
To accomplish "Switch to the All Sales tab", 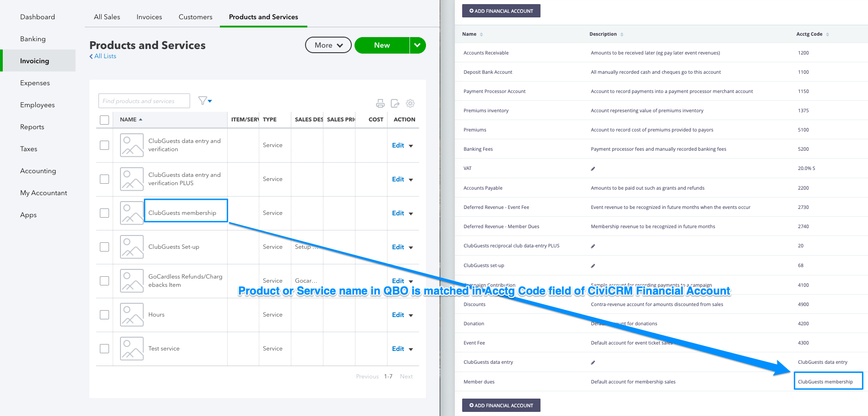I will click(107, 17).
